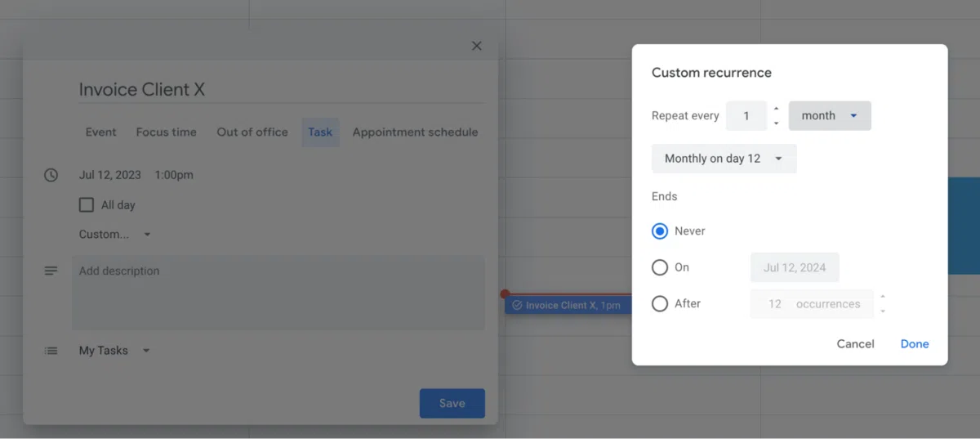This screenshot has height=439, width=980.
Task: Click the task list icon beside My Tasks
Action: coord(51,351)
